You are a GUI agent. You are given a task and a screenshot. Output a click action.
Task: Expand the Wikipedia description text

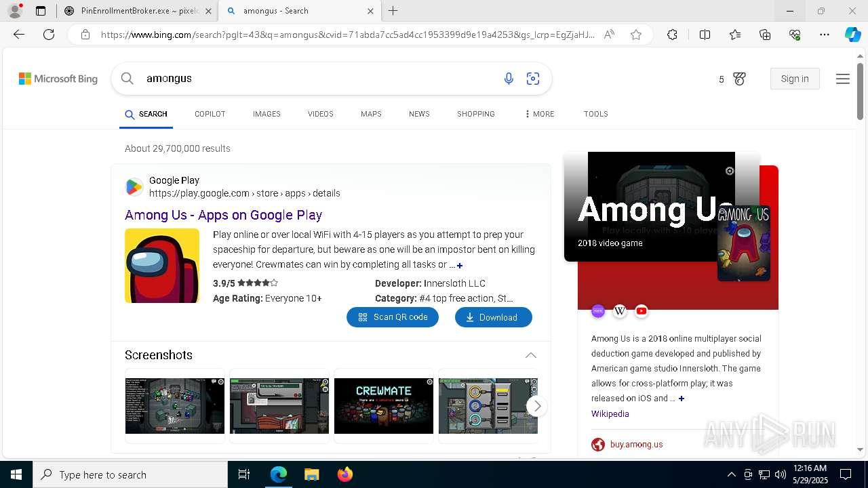coord(682,399)
